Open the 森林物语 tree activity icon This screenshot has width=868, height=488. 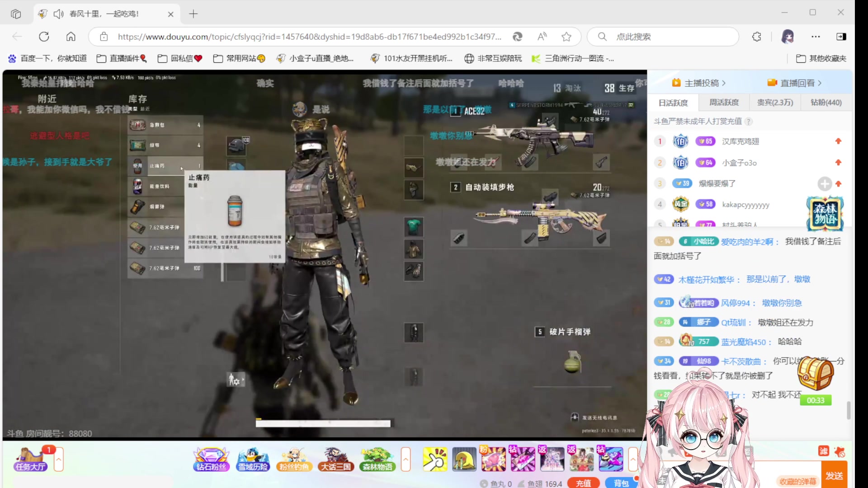click(x=377, y=459)
